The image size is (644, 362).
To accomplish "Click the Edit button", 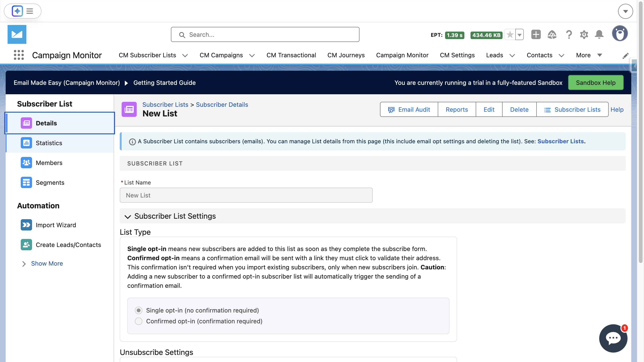I will tap(489, 109).
